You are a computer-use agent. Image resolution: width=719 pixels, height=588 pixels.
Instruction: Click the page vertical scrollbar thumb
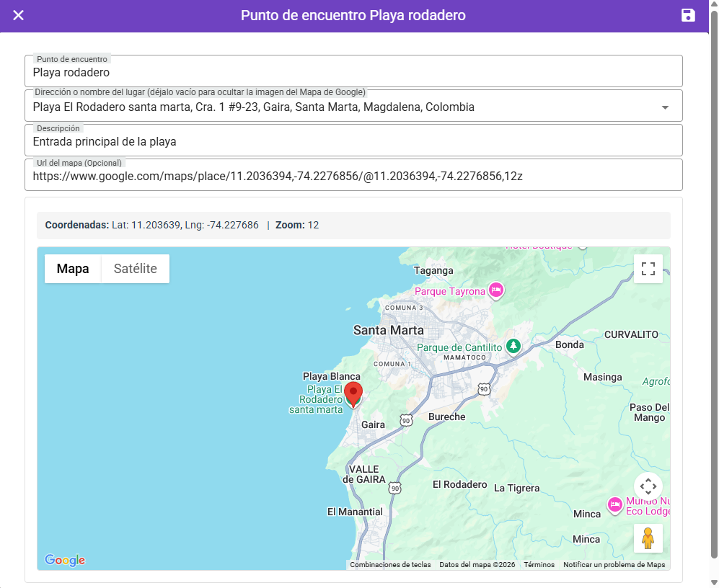[714, 284]
